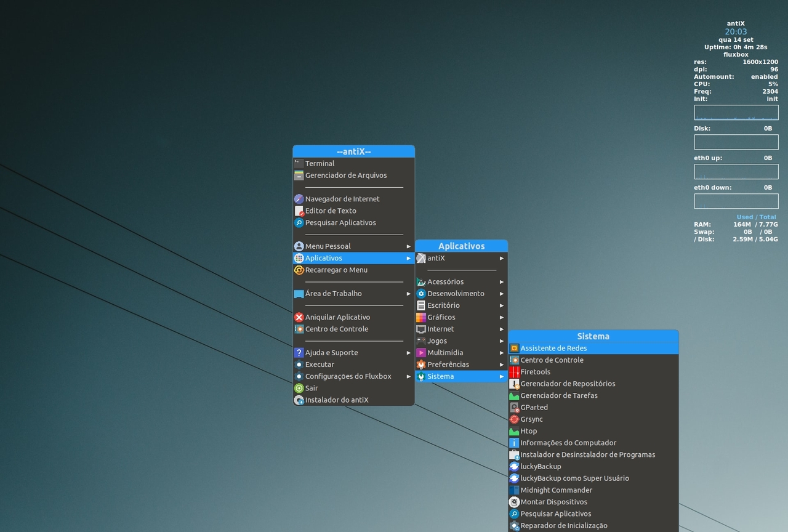
Task: Expand the Menu Pessoal submenu
Action: pos(329,246)
